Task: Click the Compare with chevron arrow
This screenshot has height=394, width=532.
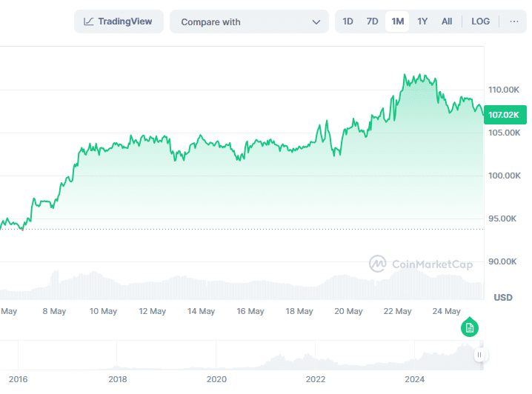Action: click(316, 22)
